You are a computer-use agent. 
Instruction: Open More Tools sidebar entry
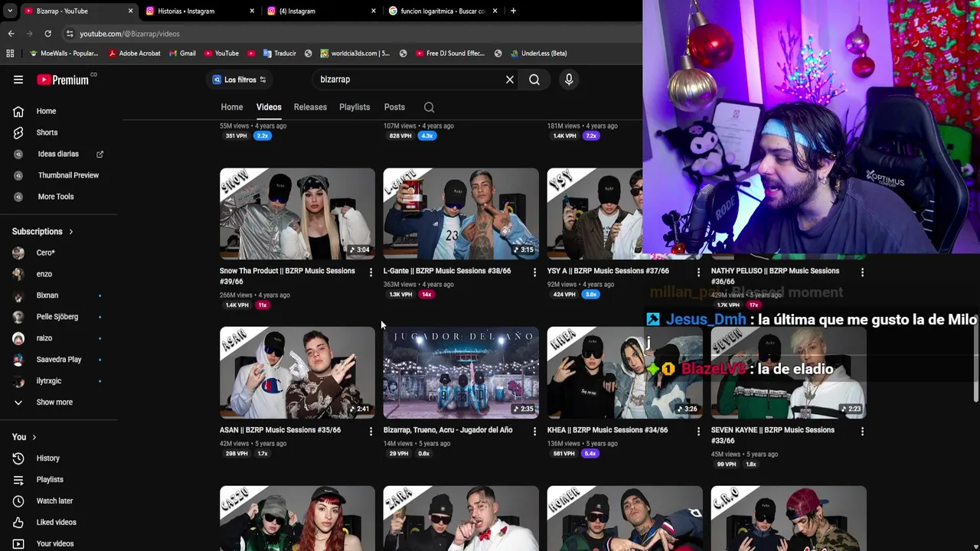click(x=56, y=197)
